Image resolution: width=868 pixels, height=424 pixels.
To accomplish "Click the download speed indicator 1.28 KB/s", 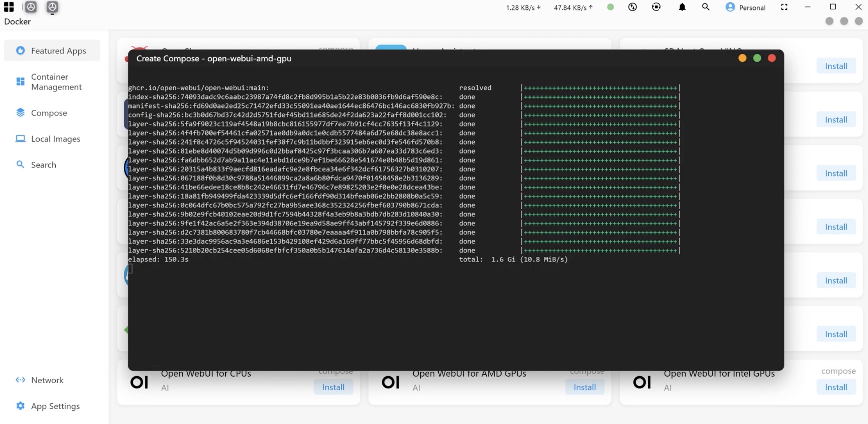I will 523,7.
